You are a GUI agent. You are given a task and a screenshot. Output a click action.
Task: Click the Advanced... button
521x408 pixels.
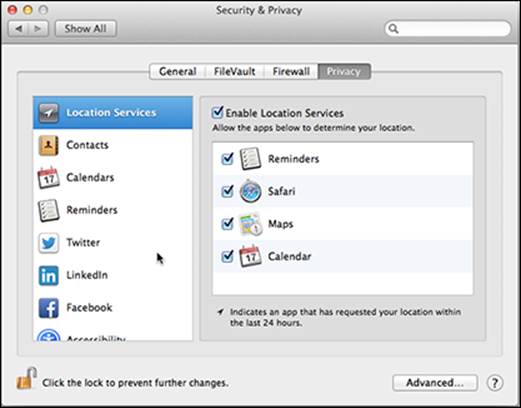coord(435,383)
